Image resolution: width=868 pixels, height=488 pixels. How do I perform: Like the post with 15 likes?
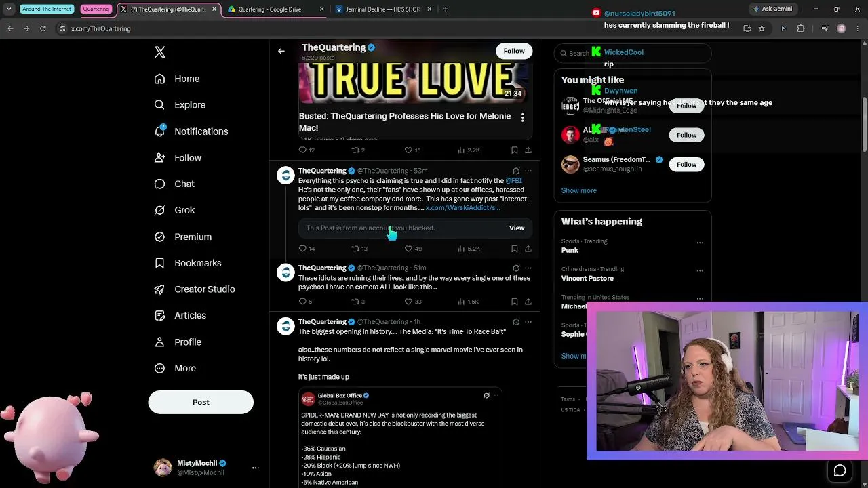coord(412,150)
